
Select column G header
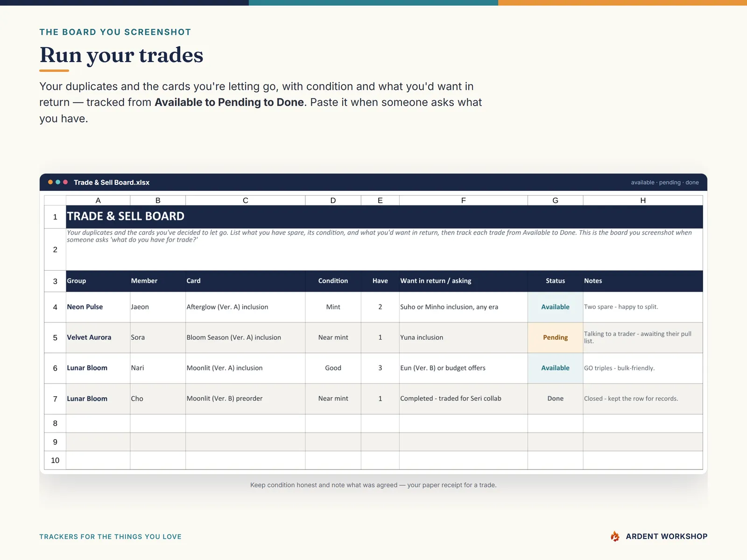(x=556, y=200)
